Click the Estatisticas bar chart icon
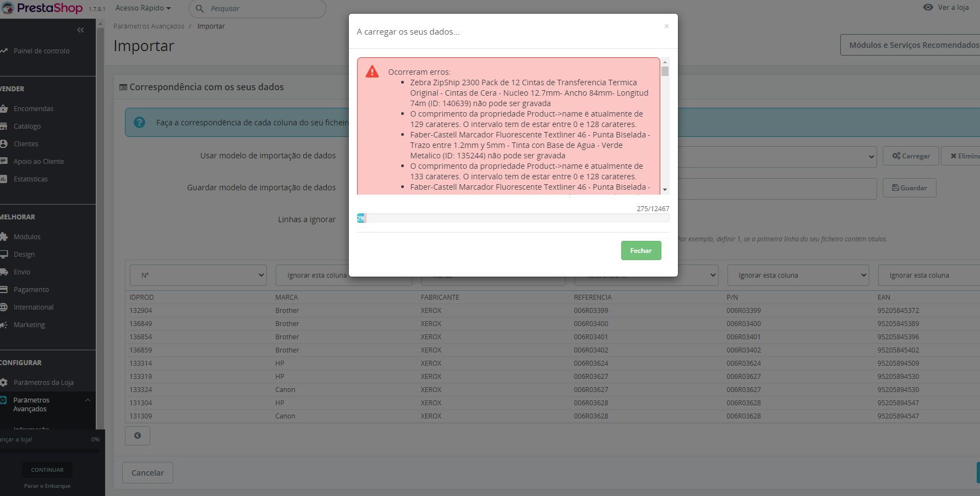980x496 pixels. 4,179
